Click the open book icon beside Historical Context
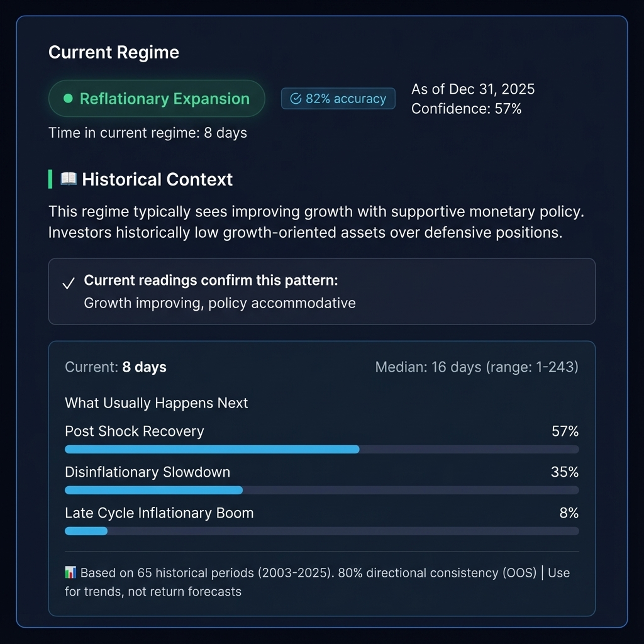Image resolution: width=644 pixels, height=644 pixels. [x=69, y=179]
